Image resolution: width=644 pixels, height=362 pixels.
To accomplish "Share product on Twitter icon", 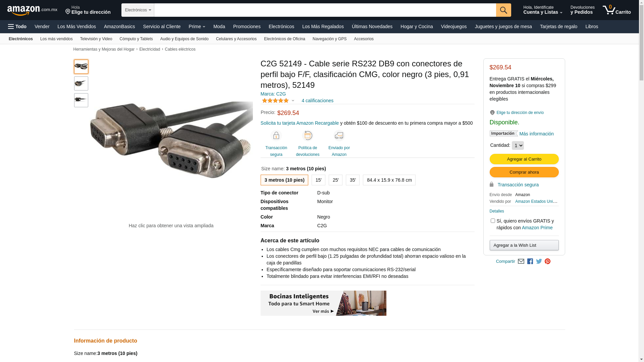I will pos(539,261).
